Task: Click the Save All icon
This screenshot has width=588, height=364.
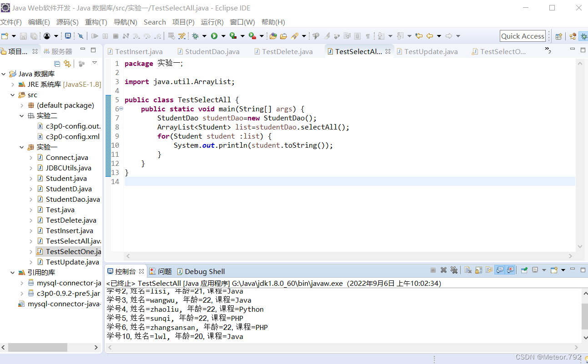Action: coord(33,36)
